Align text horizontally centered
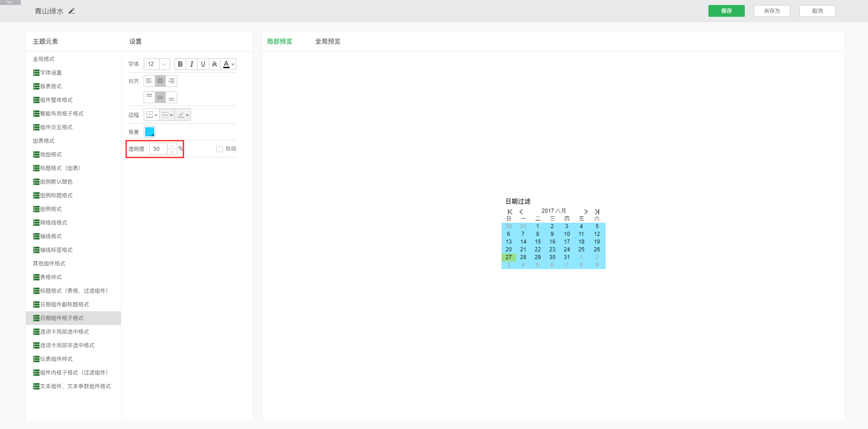The image size is (868, 429). [x=160, y=81]
